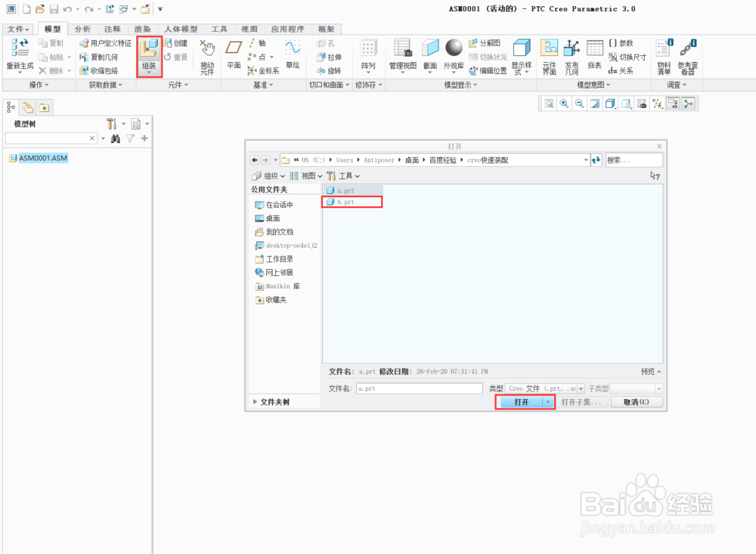
Task: Open the 组织 dropdown in open dialog
Action: tap(268, 176)
